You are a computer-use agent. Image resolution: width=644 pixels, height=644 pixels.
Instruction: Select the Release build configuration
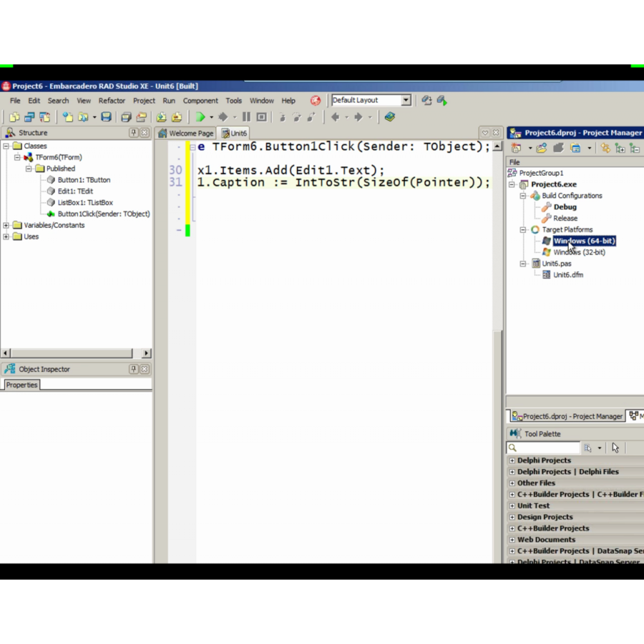[565, 218]
